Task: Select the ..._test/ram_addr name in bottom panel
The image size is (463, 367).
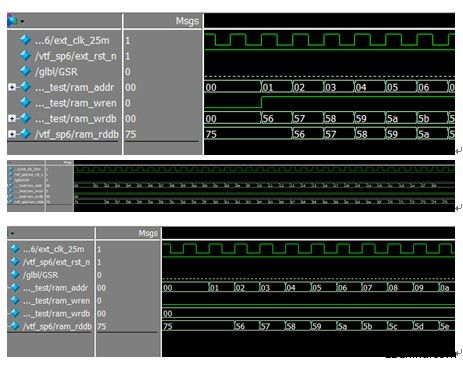Action: point(55,288)
